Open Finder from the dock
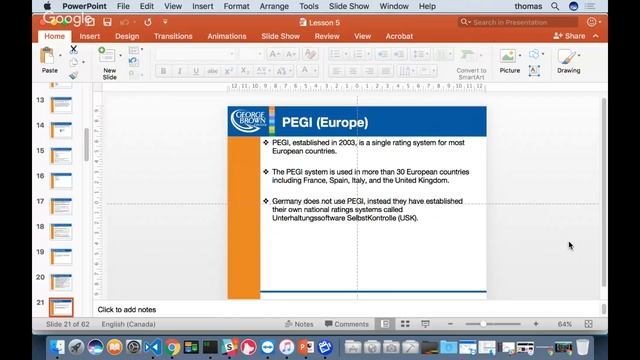The width and height of the screenshot is (640, 360). pos(57,347)
